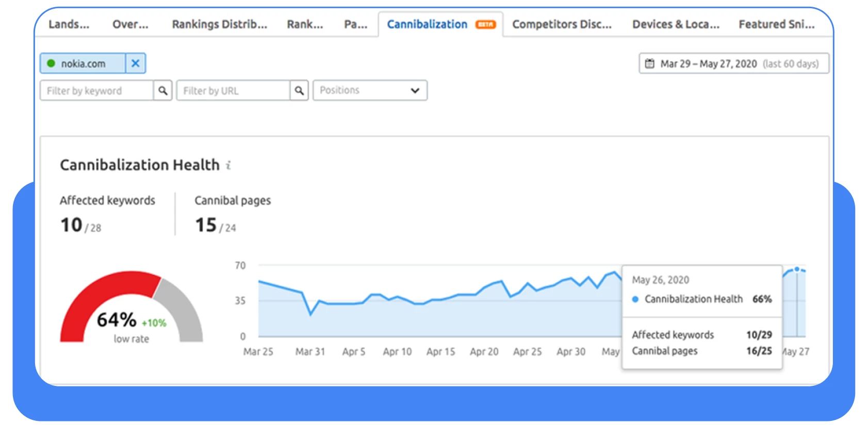
Task: Open the Positions dropdown
Action: coord(370,90)
